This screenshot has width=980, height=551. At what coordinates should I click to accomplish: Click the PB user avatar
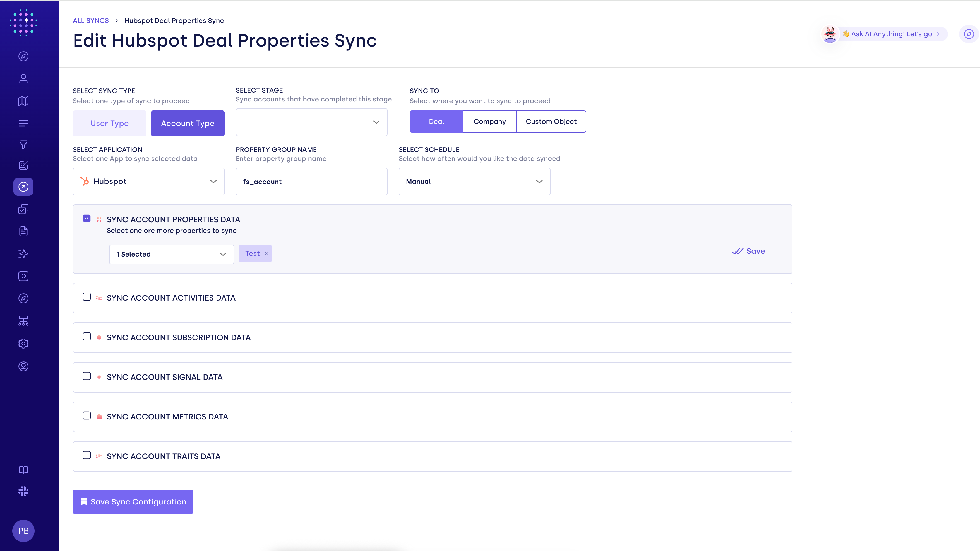[x=23, y=531]
